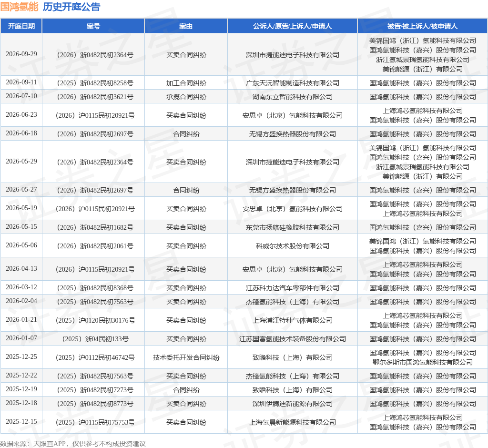
Task: Click 深圳伊腾迪新能源有限公司 plaintiff
Action: [x=292, y=404]
